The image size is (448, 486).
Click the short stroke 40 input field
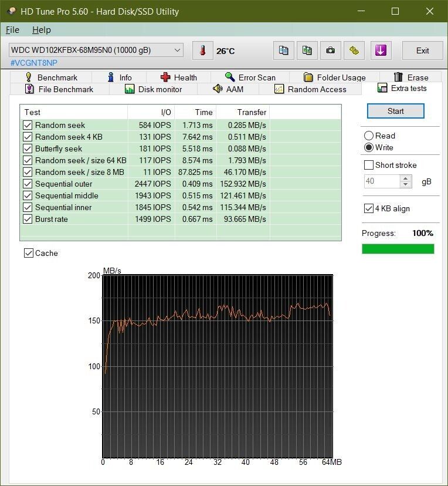[x=382, y=181]
